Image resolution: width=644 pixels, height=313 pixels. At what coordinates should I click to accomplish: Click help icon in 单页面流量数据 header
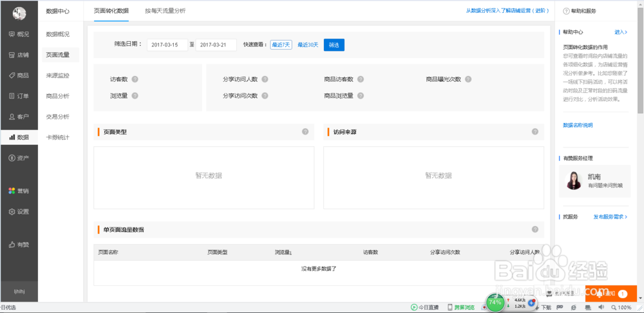[x=535, y=229]
